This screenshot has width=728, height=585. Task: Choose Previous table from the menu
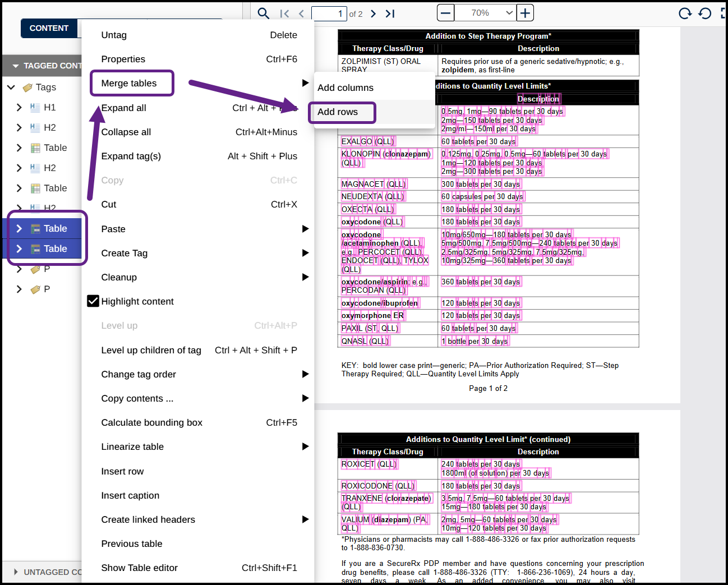coord(199,543)
